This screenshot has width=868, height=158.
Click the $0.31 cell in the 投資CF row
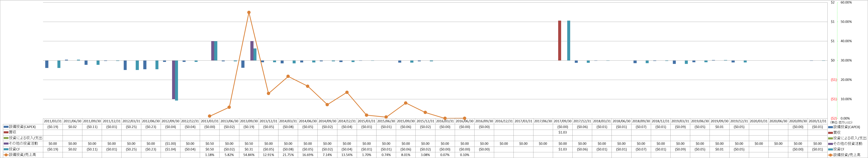click(x=249, y=149)
